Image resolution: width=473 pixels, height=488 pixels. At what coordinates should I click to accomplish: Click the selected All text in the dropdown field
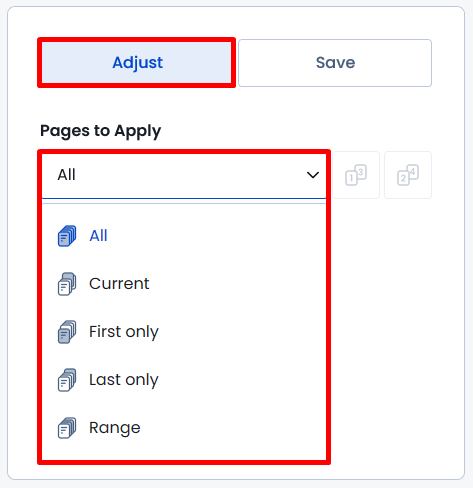point(66,175)
